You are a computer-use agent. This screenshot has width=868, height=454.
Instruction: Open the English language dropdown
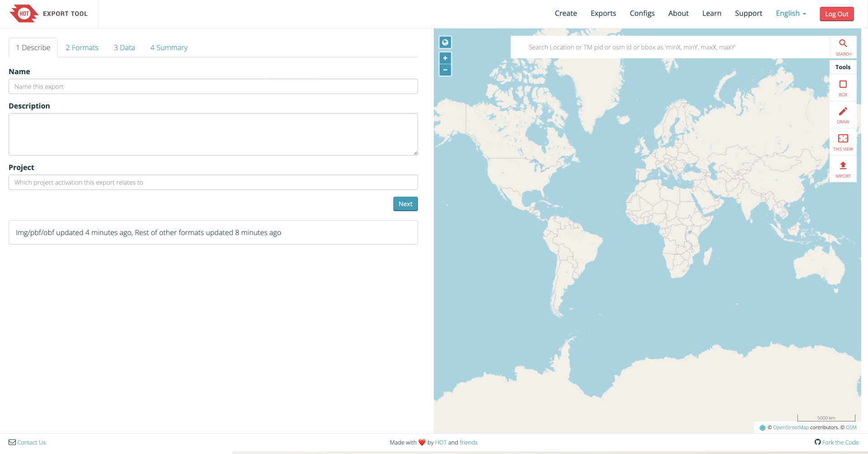pyautogui.click(x=790, y=14)
